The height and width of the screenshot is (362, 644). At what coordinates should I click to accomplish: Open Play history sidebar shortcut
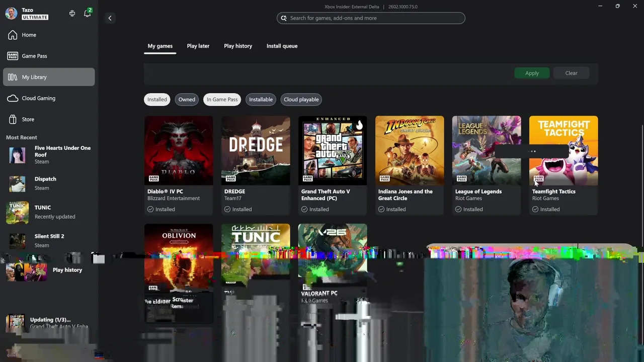coord(49,270)
